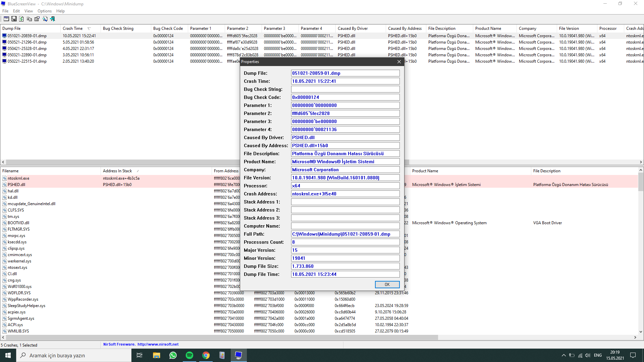Image resolution: width=644 pixels, height=362 pixels.
Task: Sort modules by Address In Stack header
Action: click(x=117, y=171)
